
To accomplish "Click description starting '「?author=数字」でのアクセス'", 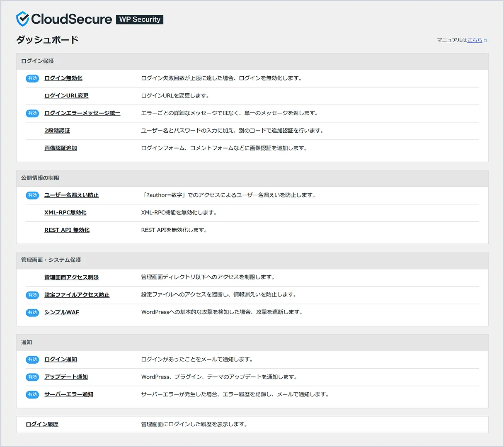I will [230, 195].
